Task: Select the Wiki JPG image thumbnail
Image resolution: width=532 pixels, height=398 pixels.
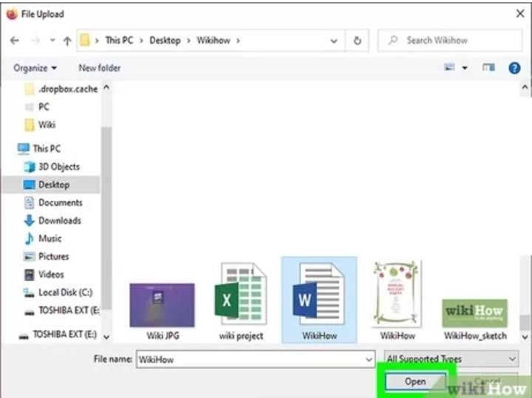Action: 162,305
